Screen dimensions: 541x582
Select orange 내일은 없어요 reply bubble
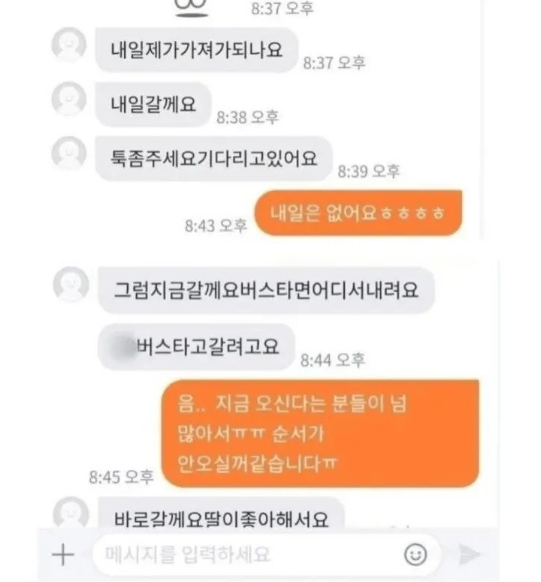[358, 213]
